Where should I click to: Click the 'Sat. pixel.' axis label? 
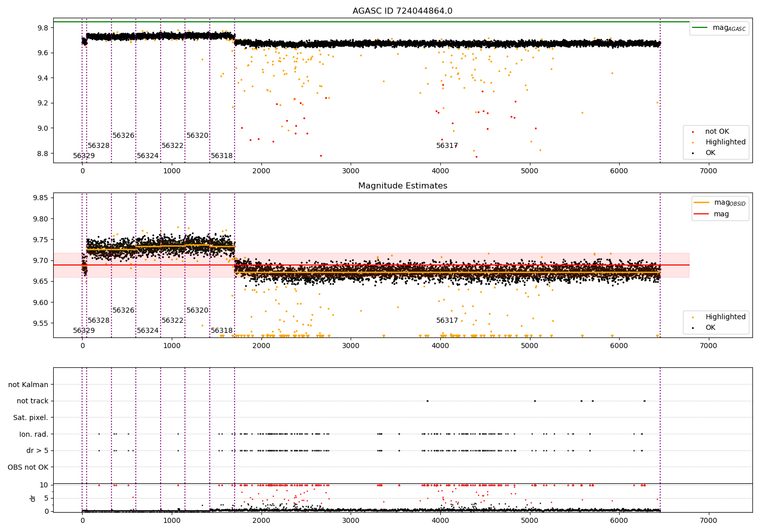30,418
